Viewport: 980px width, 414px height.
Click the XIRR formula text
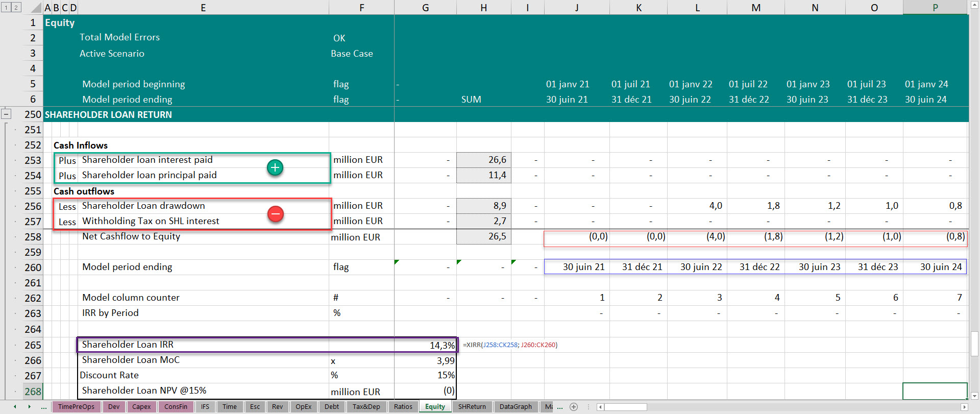click(510, 345)
